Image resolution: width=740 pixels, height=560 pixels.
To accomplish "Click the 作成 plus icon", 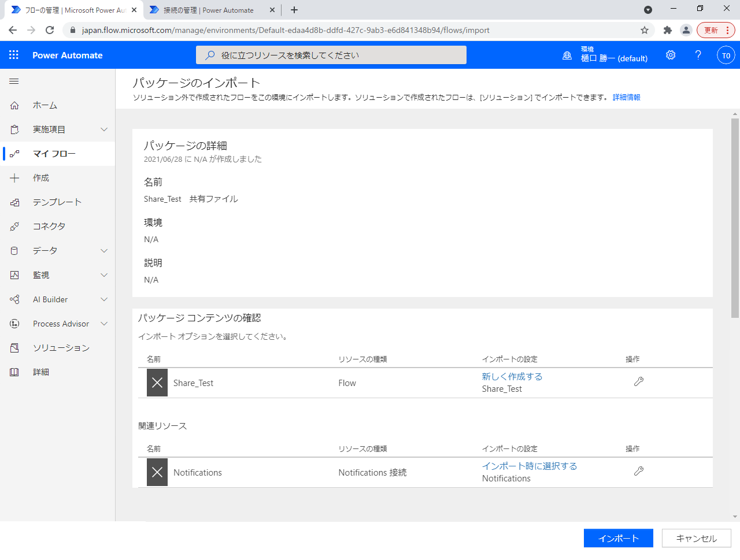I will pyautogui.click(x=14, y=178).
